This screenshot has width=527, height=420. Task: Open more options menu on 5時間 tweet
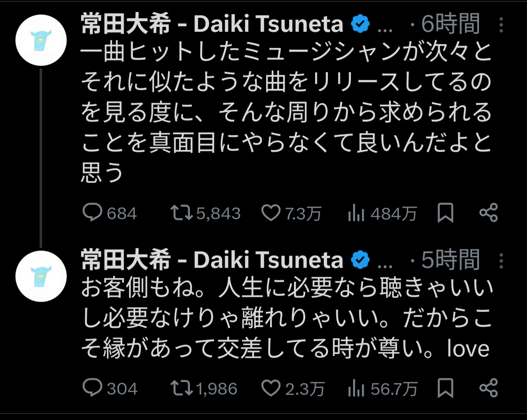pyautogui.click(x=501, y=261)
